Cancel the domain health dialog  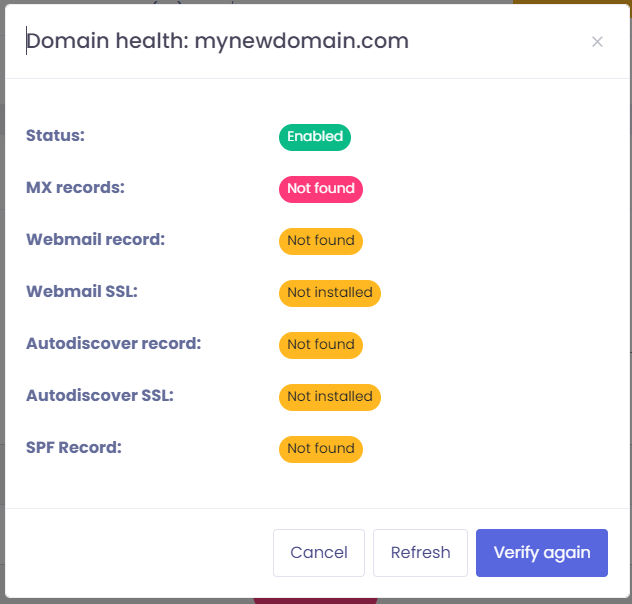coord(319,553)
